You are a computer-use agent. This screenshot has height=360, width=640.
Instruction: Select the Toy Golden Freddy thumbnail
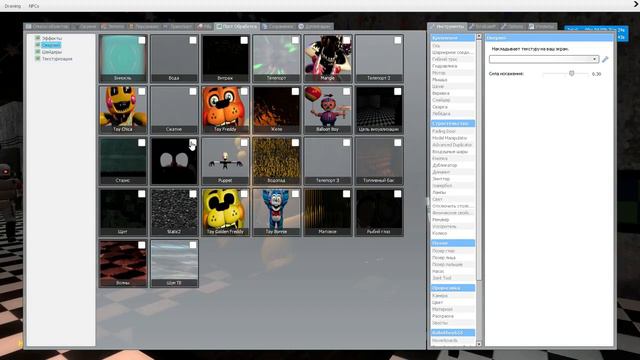click(225, 212)
